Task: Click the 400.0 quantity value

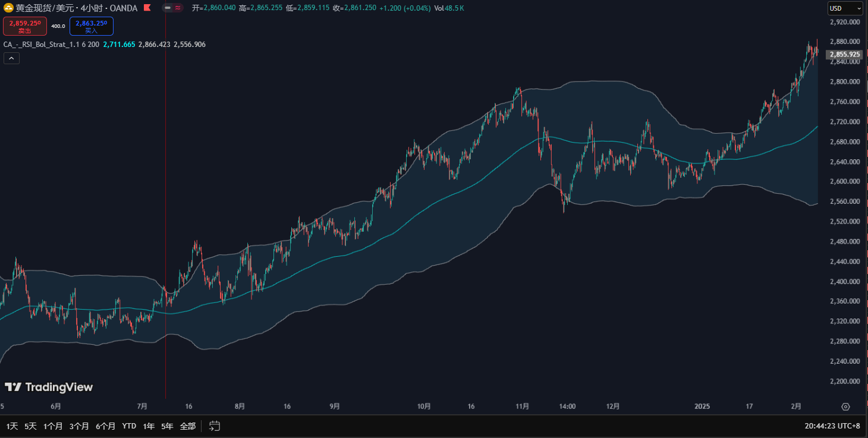Action: (58, 26)
